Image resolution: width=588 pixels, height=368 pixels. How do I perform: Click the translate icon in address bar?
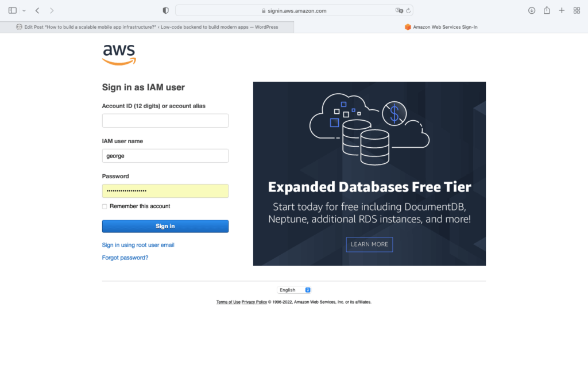[x=399, y=10]
